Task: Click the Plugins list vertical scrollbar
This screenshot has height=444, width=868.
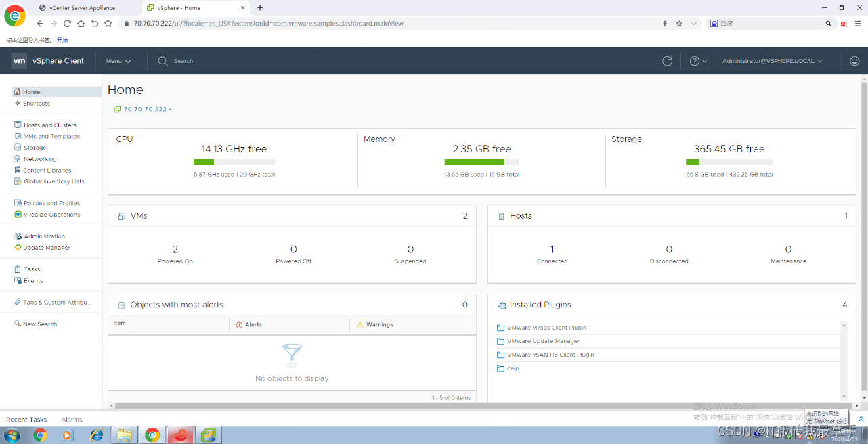Action: 844,361
